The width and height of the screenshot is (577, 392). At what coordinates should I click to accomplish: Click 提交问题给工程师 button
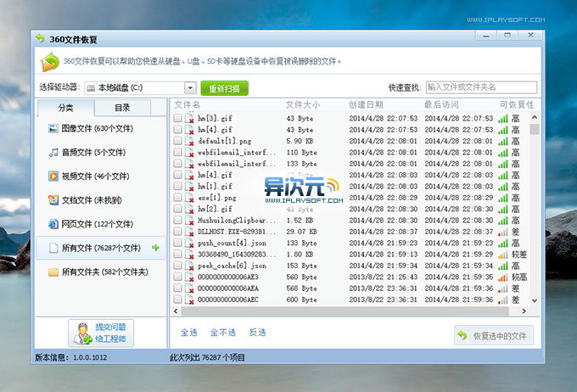tap(101, 333)
